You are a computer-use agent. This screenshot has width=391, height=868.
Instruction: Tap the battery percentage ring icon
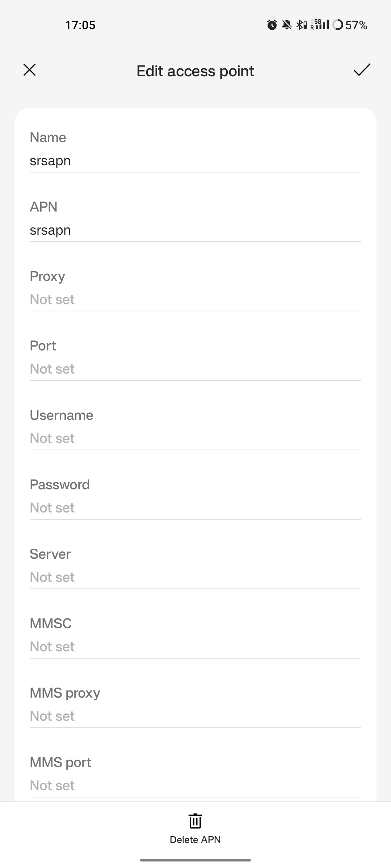click(x=337, y=25)
